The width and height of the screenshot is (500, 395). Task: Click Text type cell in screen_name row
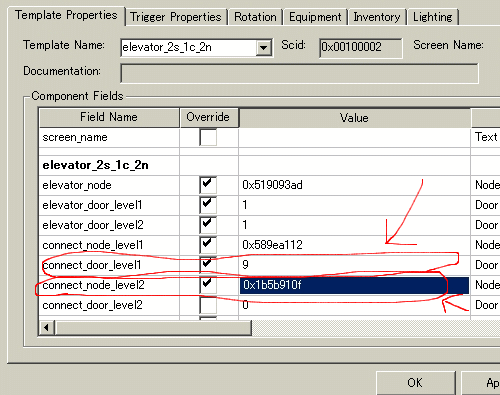[x=486, y=137]
